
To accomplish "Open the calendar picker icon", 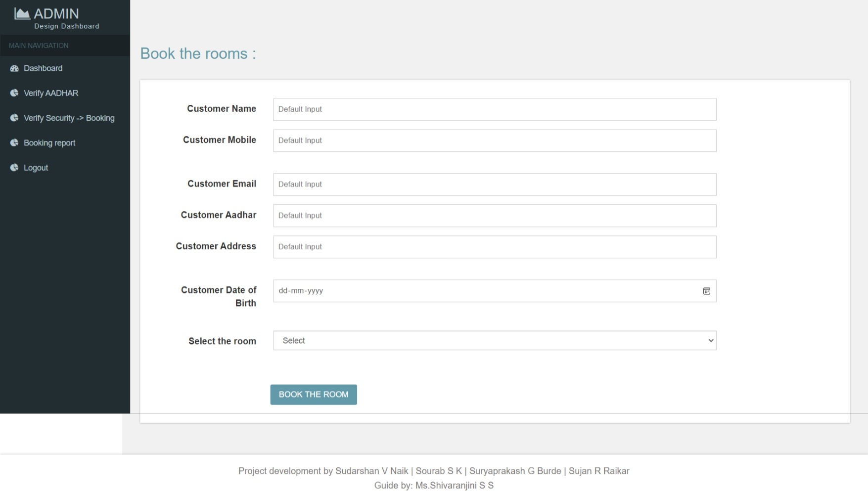I will pyautogui.click(x=706, y=291).
